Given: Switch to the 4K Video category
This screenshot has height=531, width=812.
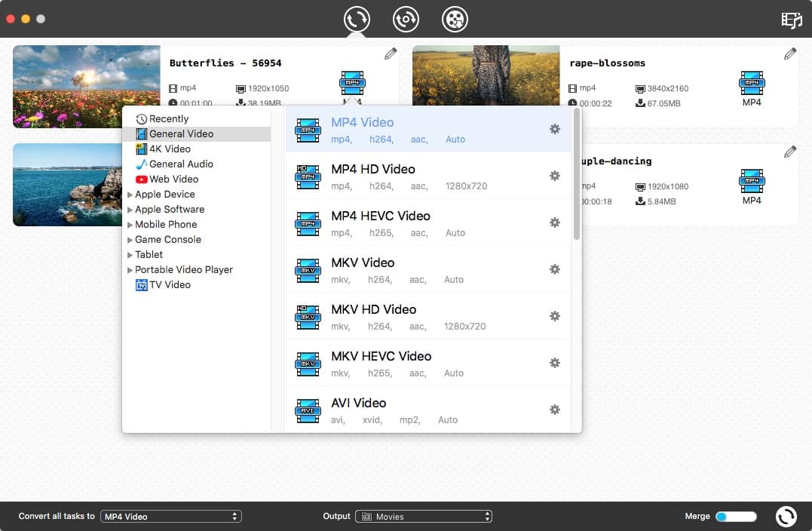Looking at the screenshot, I should point(167,149).
